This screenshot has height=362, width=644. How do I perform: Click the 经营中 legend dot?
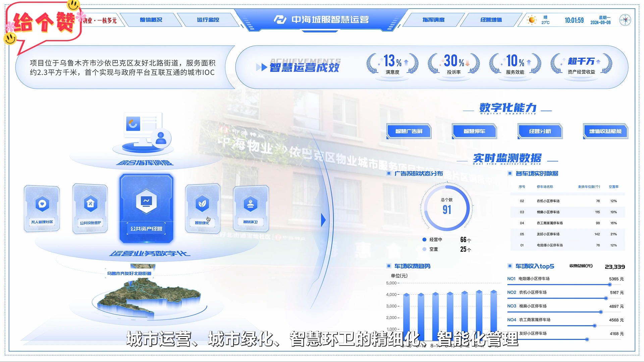pos(424,239)
